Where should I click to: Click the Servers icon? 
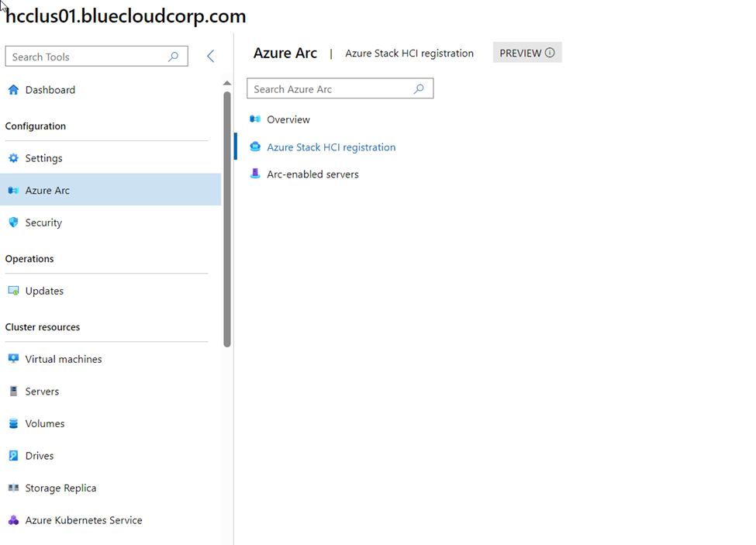click(13, 391)
